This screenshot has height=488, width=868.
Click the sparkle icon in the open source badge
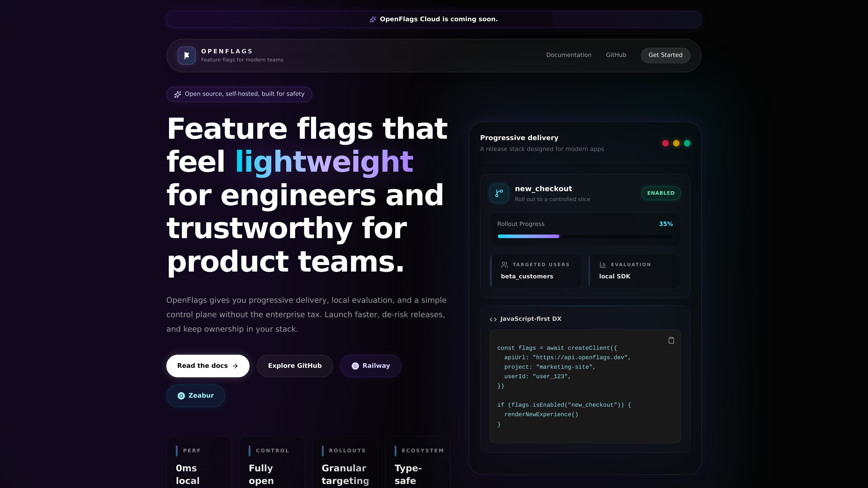tap(178, 94)
